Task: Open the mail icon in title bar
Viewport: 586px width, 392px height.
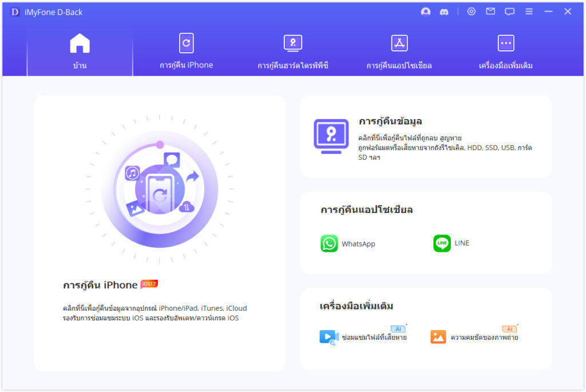Action: click(490, 11)
